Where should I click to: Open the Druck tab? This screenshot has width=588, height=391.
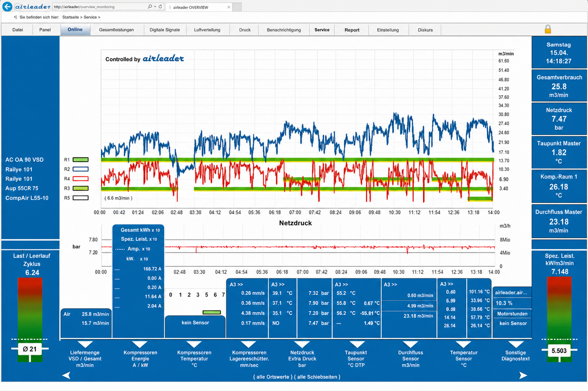(245, 30)
